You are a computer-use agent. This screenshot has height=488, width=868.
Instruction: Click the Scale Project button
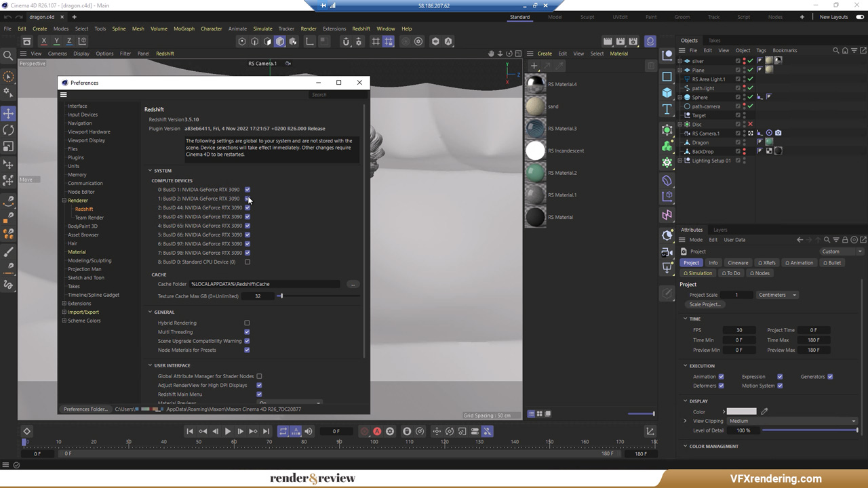pyautogui.click(x=705, y=304)
